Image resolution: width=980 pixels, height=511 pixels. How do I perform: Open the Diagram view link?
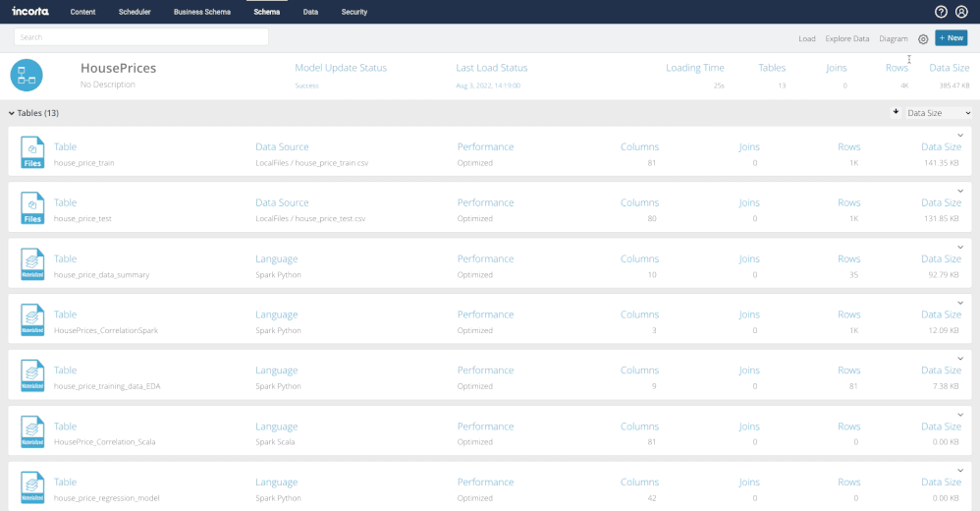(894, 38)
